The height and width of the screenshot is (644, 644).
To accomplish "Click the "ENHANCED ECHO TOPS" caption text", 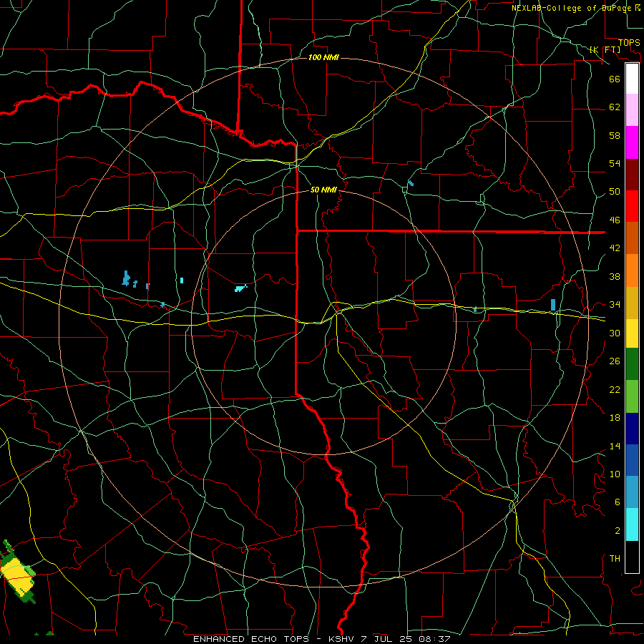I will (250, 639).
